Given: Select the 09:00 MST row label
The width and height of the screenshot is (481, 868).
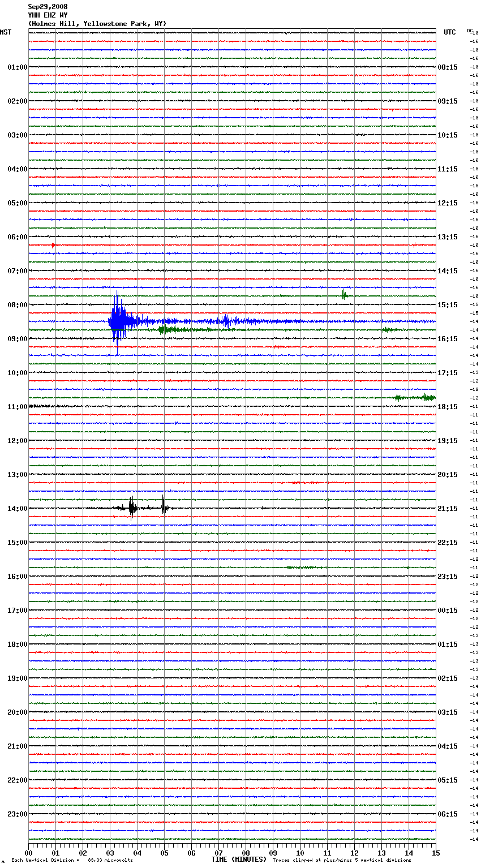Looking at the screenshot, I should pyautogui.click(x=17, y=339).
